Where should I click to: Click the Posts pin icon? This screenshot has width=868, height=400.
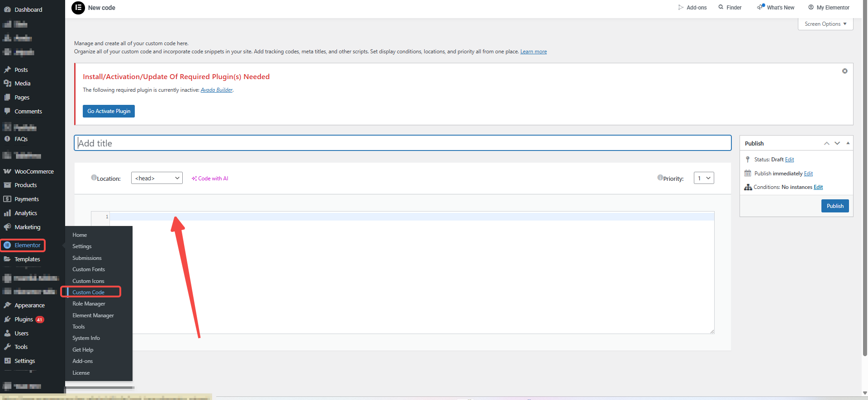(7, 70)
